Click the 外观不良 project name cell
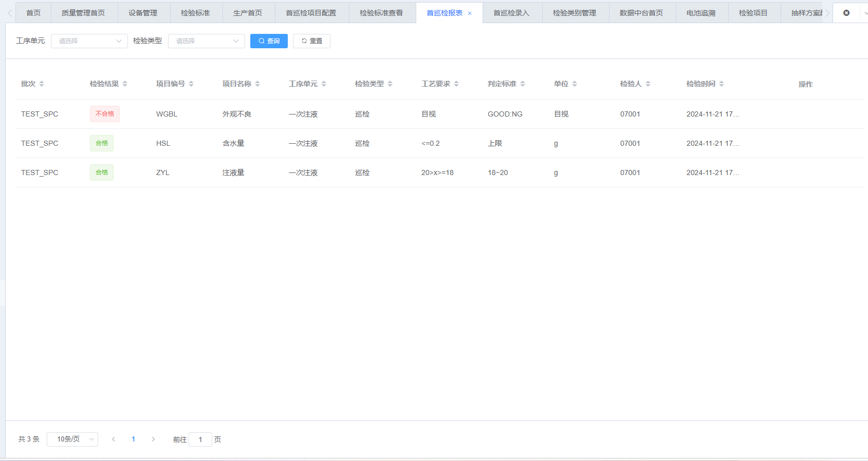The image size is (868, 461). point(237,114)
